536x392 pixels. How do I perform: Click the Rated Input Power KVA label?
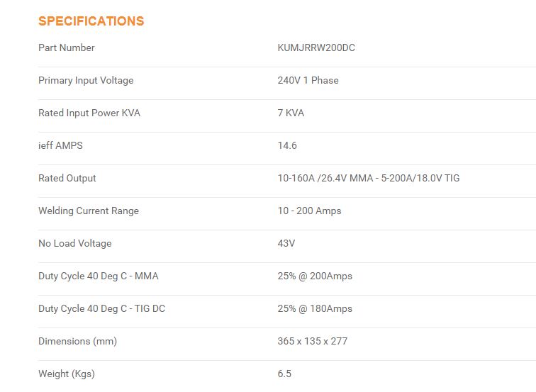coord(89,113)
